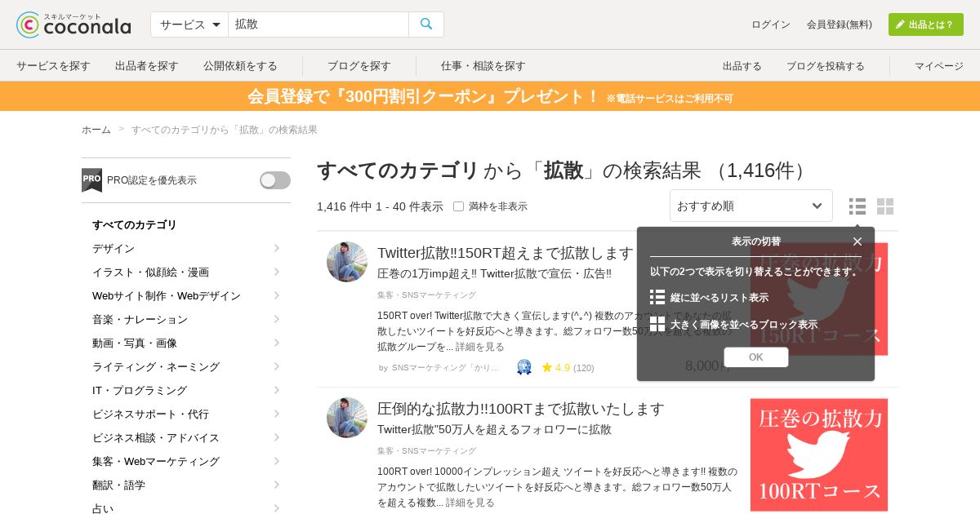Expand イラスト・似顔絵・漫画 category
Screen dimensions: 980x514
186,272
